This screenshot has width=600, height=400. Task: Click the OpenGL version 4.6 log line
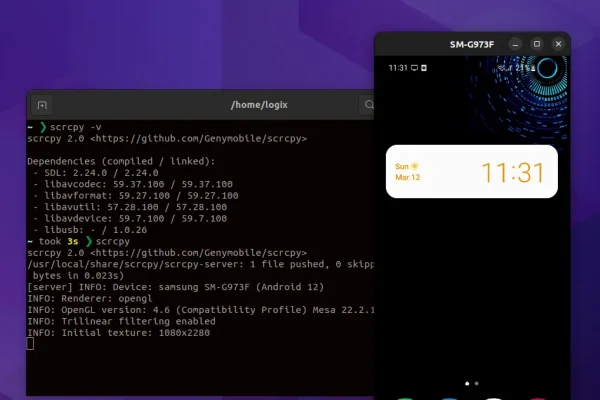201,310
